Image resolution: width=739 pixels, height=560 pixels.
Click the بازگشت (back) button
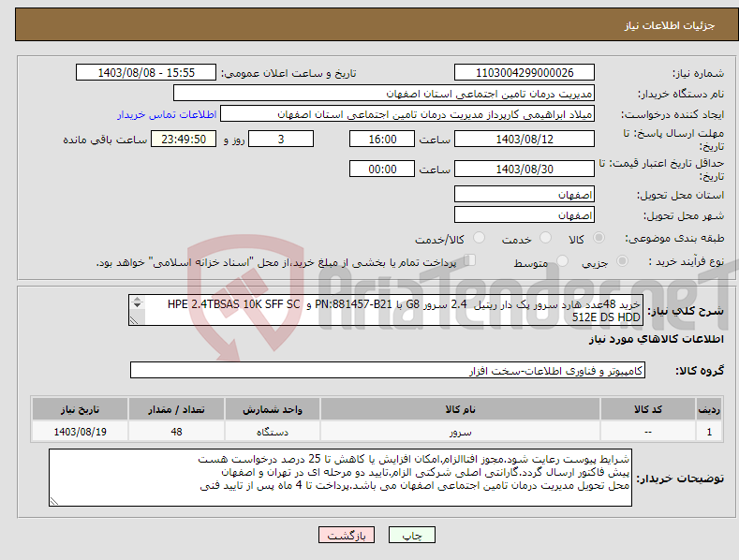[x=347, y=535]
